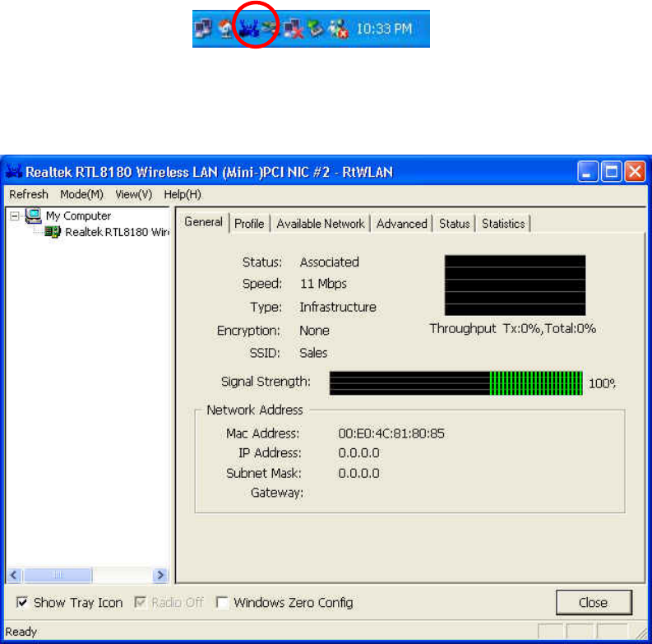
Task: Click the Close button
Action: 594,602
